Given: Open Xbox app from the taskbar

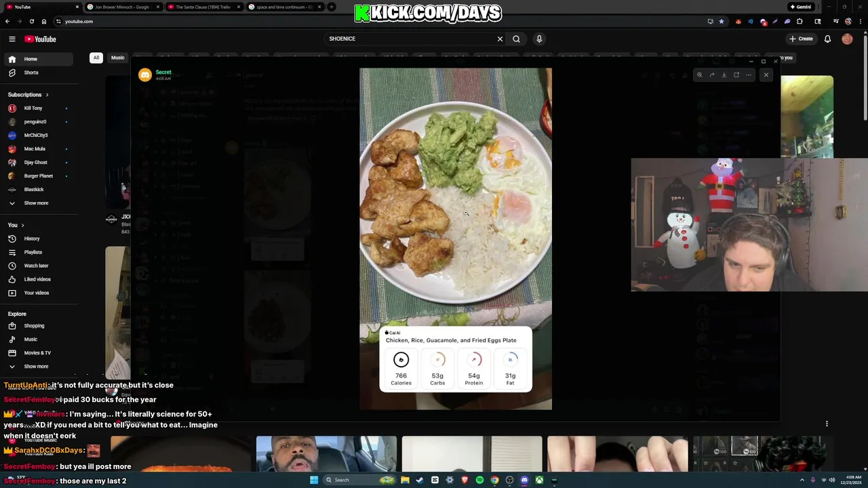Looking at the screenshot, I should pyautogui.click(x=539, y=480).
